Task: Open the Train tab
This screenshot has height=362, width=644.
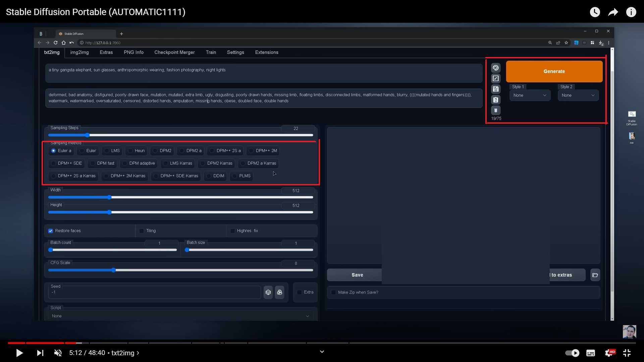Action: [x=211, y=52]
